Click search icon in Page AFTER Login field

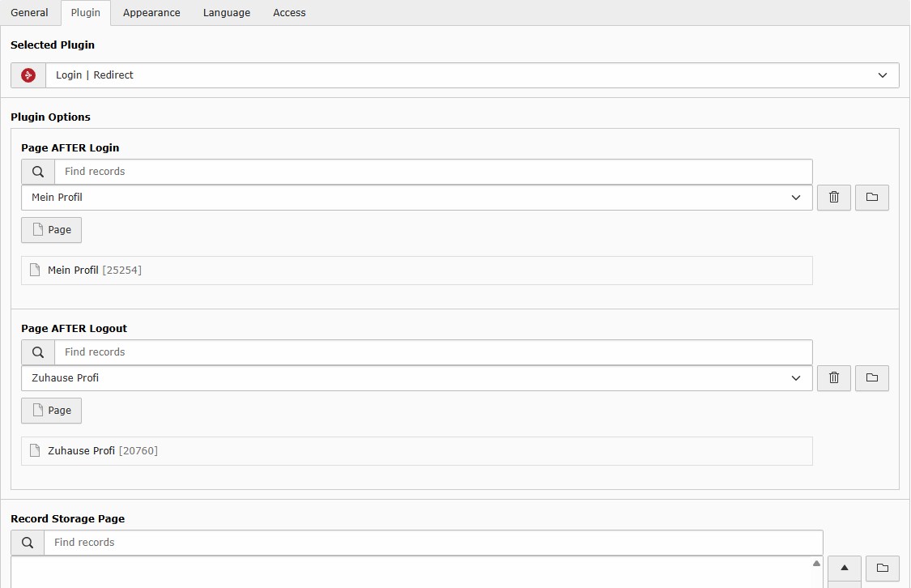(x=38, y=172)
